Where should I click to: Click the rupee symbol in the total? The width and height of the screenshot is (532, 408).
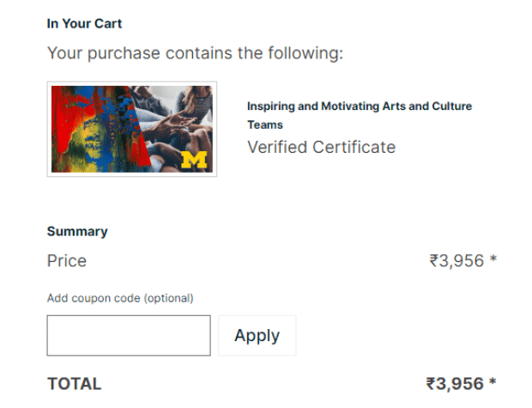click(x=431, y=384)
